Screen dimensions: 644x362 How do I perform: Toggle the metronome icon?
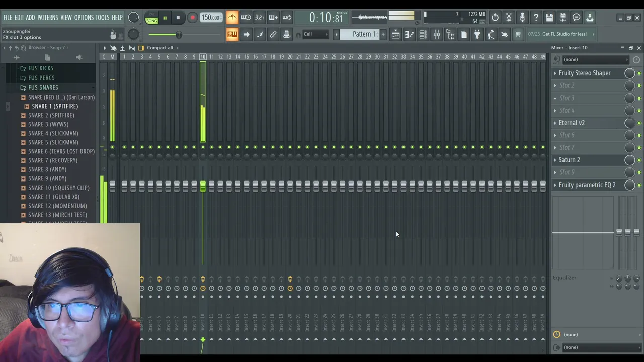click(232, 18)
